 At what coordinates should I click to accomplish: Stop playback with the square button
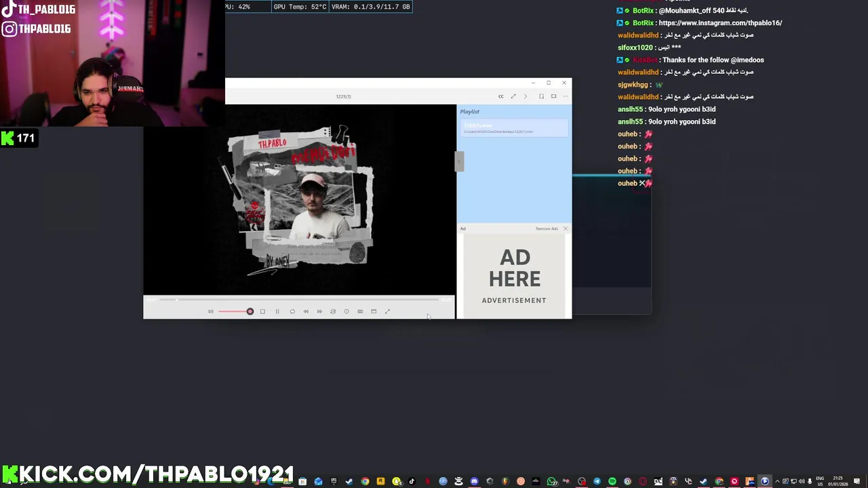coord(262,312)
